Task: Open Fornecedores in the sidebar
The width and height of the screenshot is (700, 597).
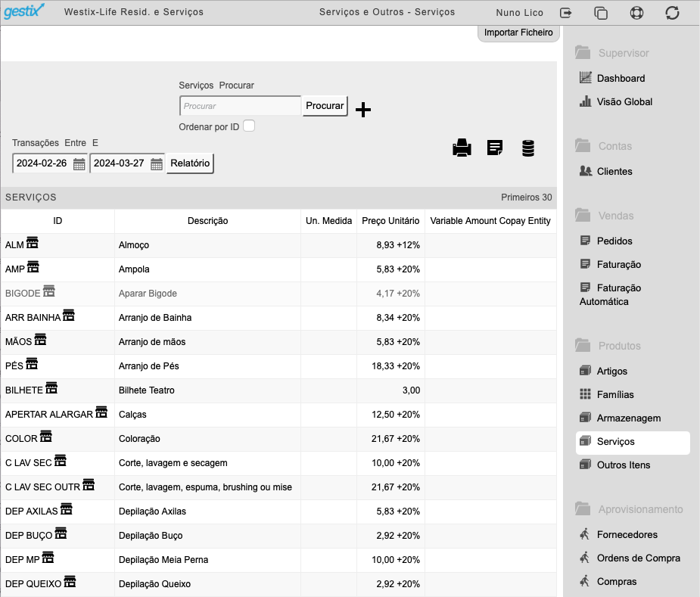Action: click(618, 534)
